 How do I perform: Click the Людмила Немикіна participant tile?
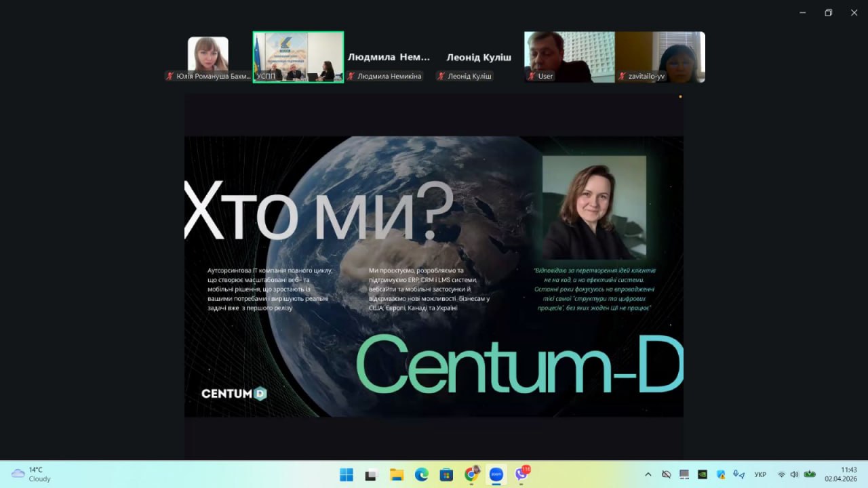click(389, 58)
